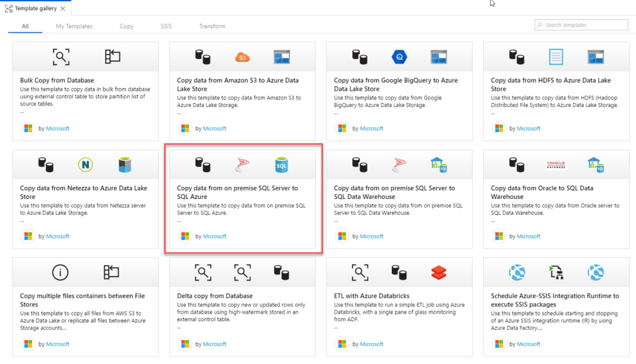
Task: Focus the Search templates input field
Action: coord(584,25)
